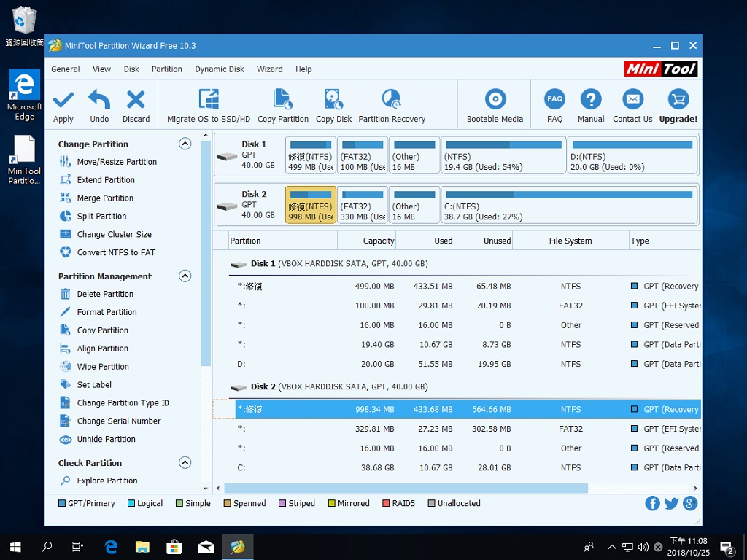Click the Undo arrow icon
The image size is (747, 560).
[99, 99]
